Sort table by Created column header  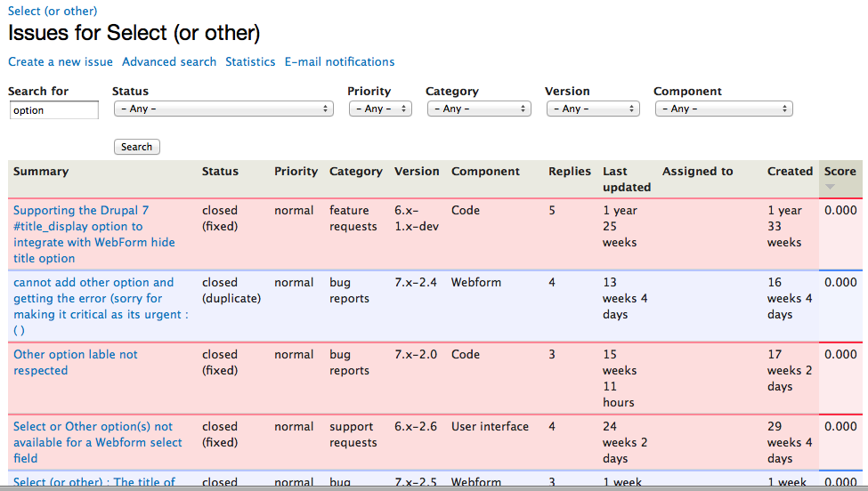pyautogui.click(x=790, y=172)
